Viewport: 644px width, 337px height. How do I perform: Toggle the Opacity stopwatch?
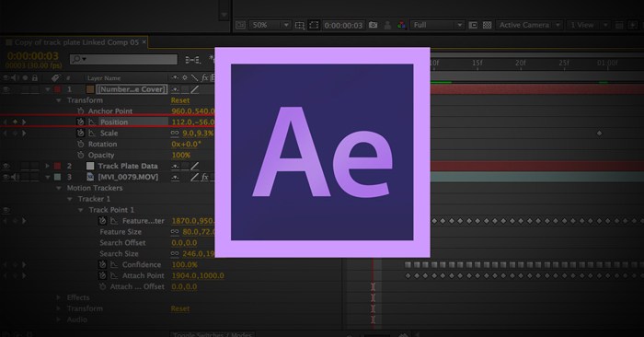click(x=81, y=155)
